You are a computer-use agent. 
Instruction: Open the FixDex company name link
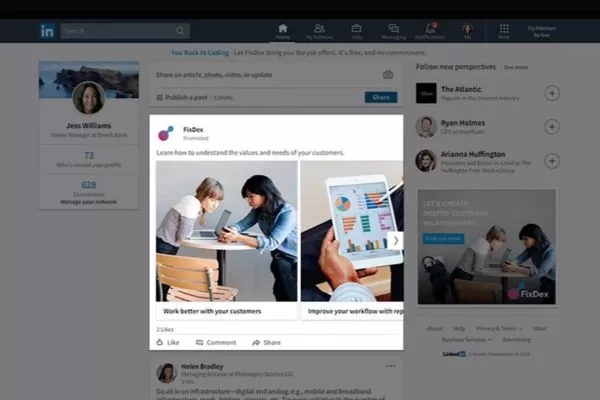click(x=193, y=130)
